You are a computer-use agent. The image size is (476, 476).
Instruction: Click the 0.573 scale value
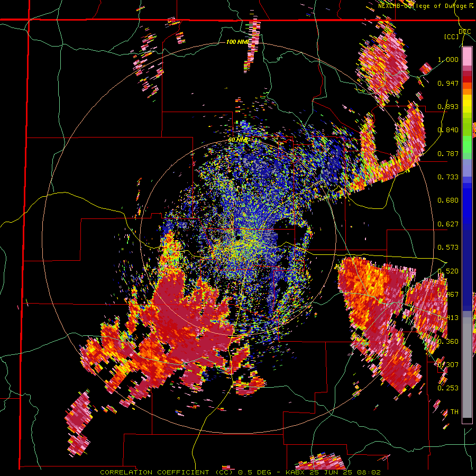coord(448,248)
